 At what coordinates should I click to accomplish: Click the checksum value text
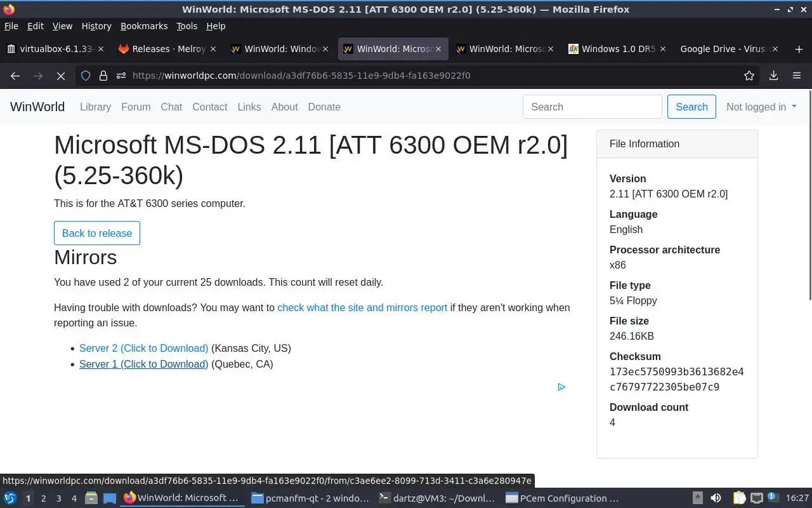[x=676, y=379]
